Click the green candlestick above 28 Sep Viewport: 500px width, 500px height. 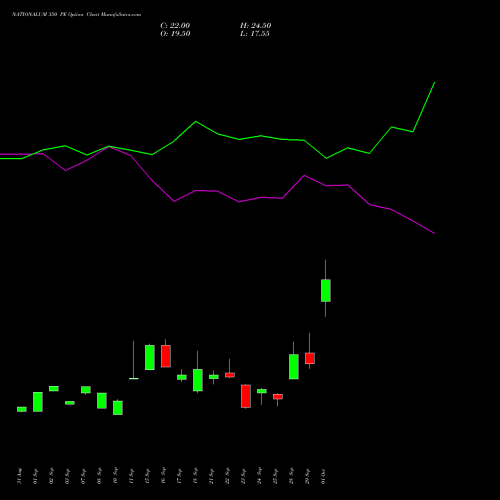pos(294,366)
